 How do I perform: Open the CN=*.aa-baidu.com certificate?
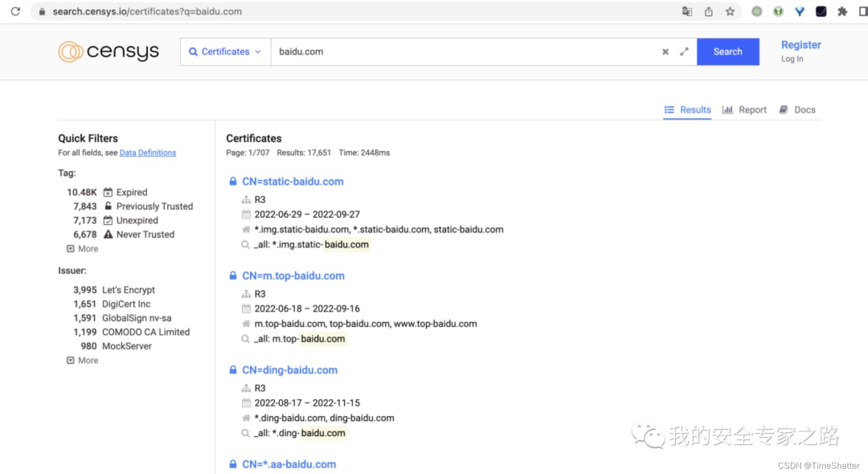click(289, 464)
